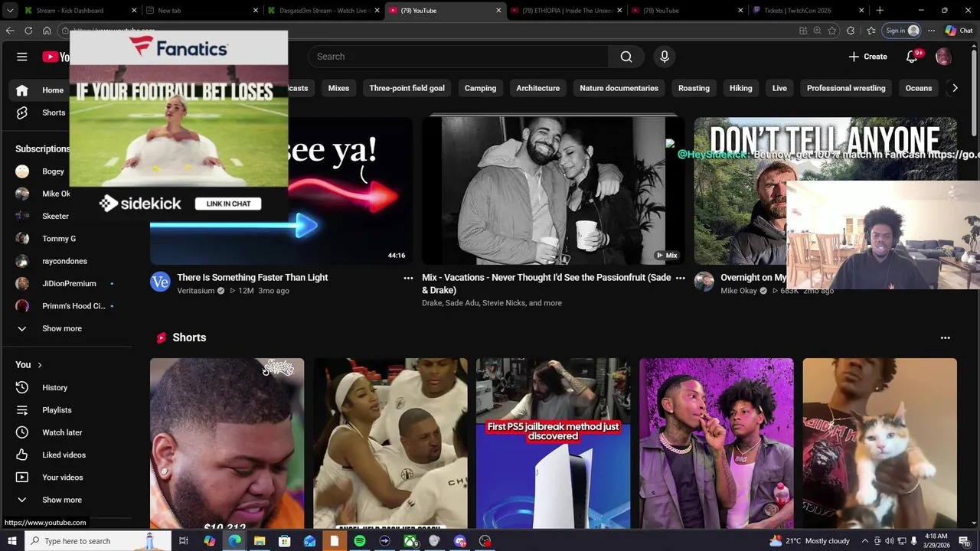This screenshot has width=980, height=551.
Task: Select the Mixes filter chip
Action: (338, 88)
